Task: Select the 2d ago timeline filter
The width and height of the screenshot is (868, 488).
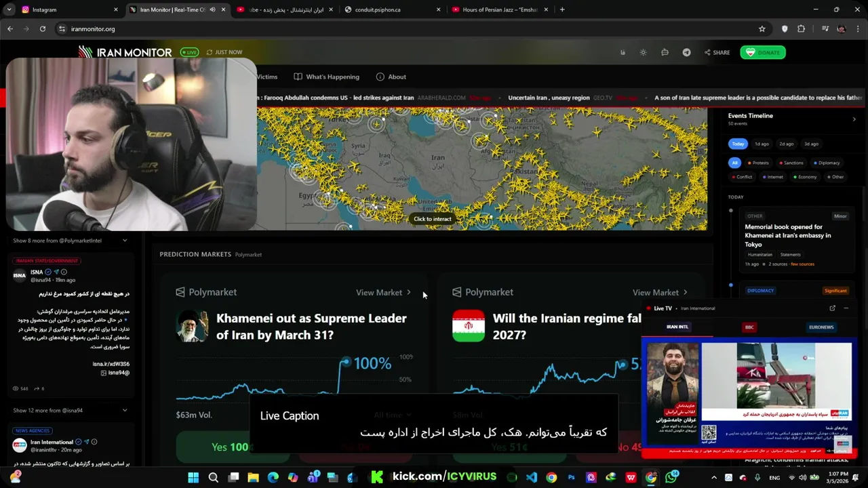Action: (x=787, y=144)
